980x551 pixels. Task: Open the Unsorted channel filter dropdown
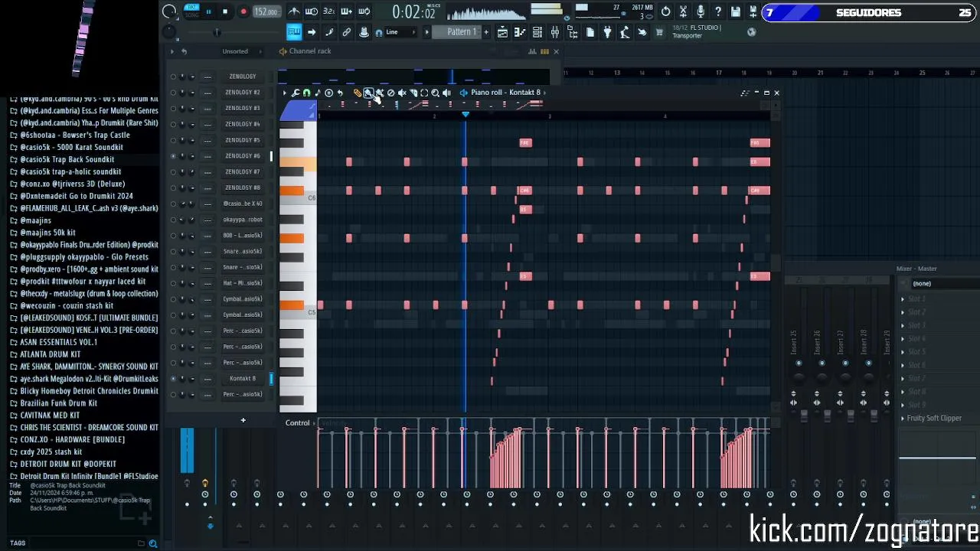235,51
